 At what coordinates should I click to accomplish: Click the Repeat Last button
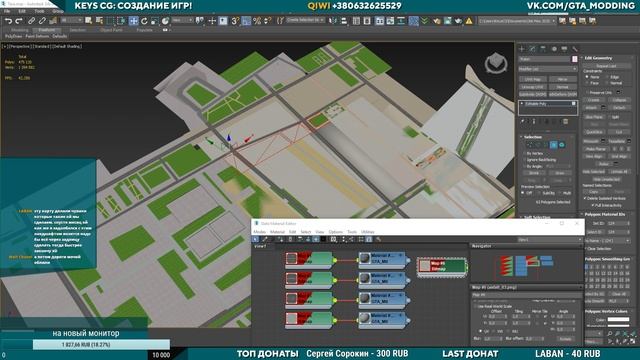607,66
